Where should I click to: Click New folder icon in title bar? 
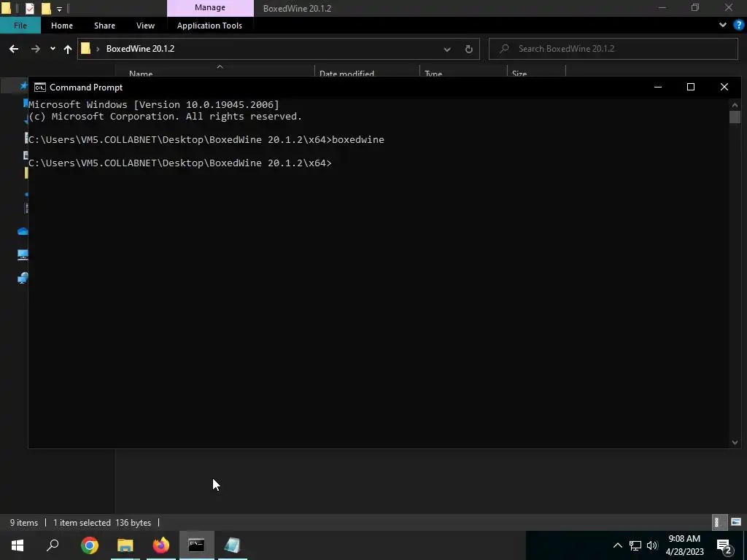pyautogui.click(x=46, y=8)
